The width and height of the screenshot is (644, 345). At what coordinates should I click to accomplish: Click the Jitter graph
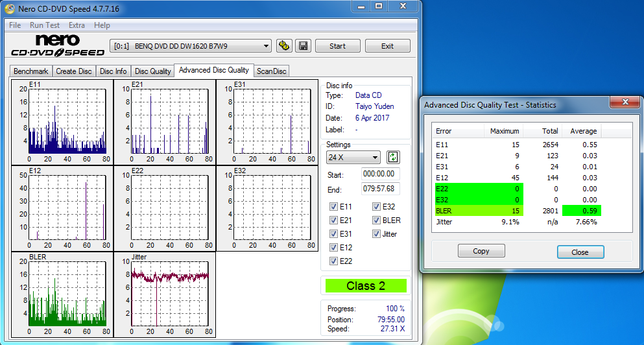(165, 294)
